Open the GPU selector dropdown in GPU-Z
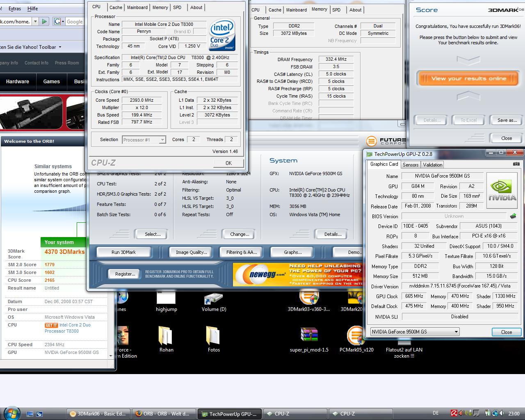Viewport: 525px width, 420px height. 415,332
